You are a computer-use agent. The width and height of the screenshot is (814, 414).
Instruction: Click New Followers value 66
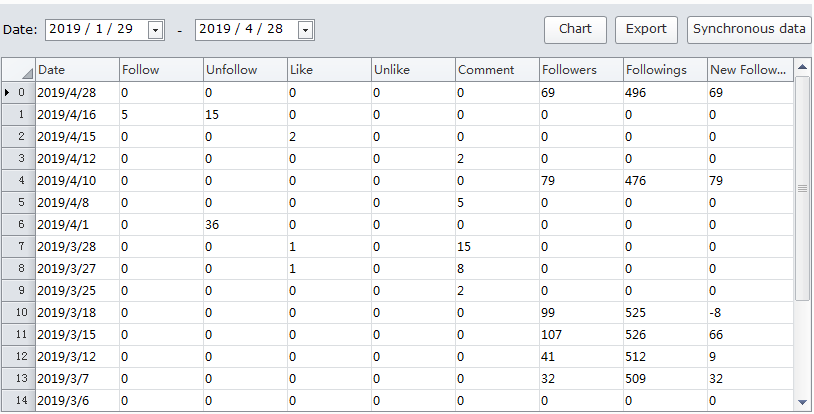click(x=751, y=335)
